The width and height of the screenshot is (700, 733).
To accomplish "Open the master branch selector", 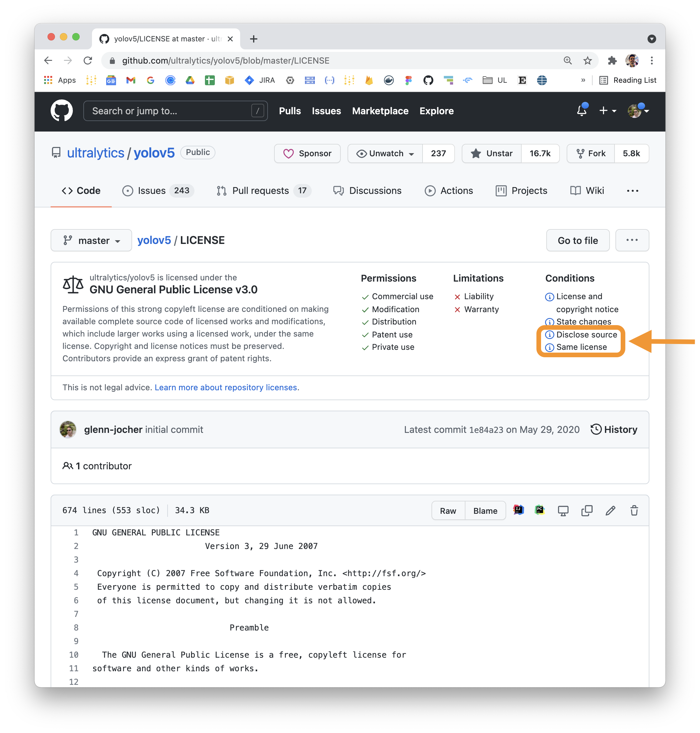I will [91, 240].
